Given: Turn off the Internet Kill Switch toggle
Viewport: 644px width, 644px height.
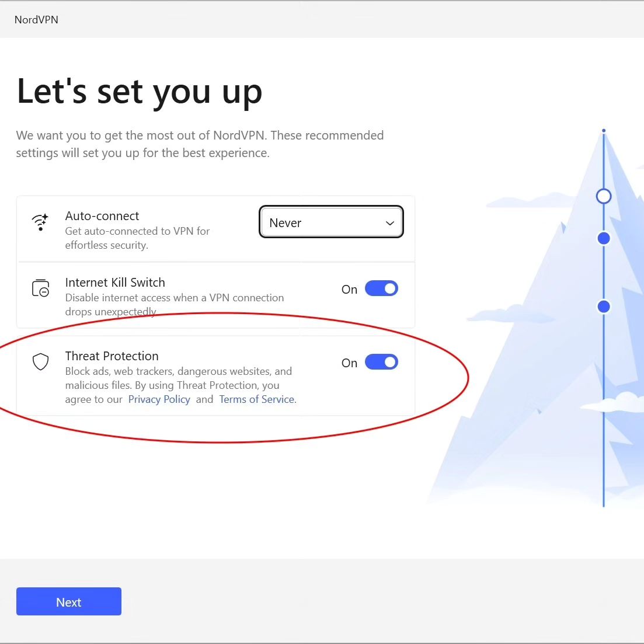Looking at the screenshot, I should tap(381, 288).
